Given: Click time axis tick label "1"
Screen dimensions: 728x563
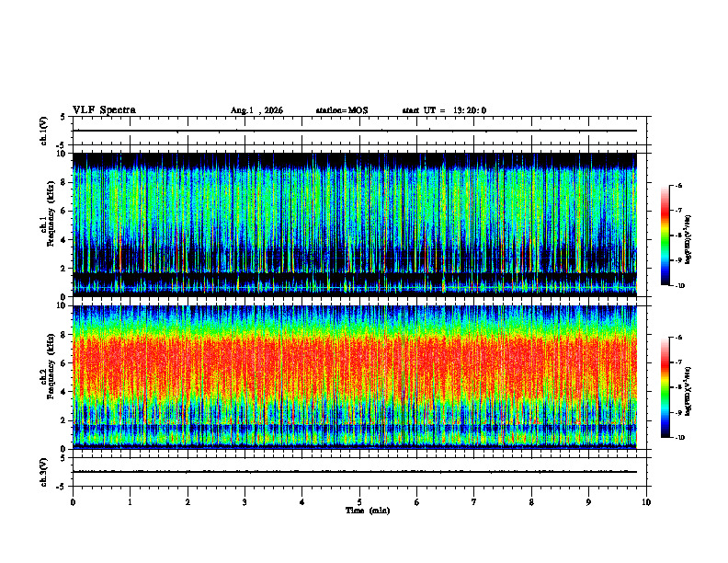Looking at the screenshot, I should point(130,502).
